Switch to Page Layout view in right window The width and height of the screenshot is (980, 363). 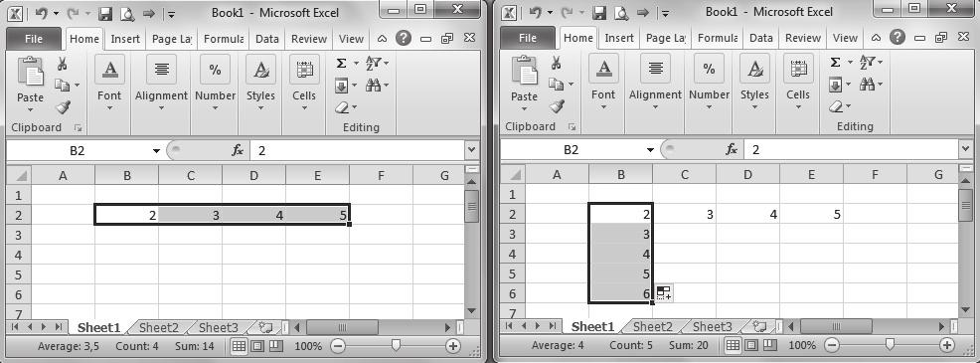coord(751,345)
